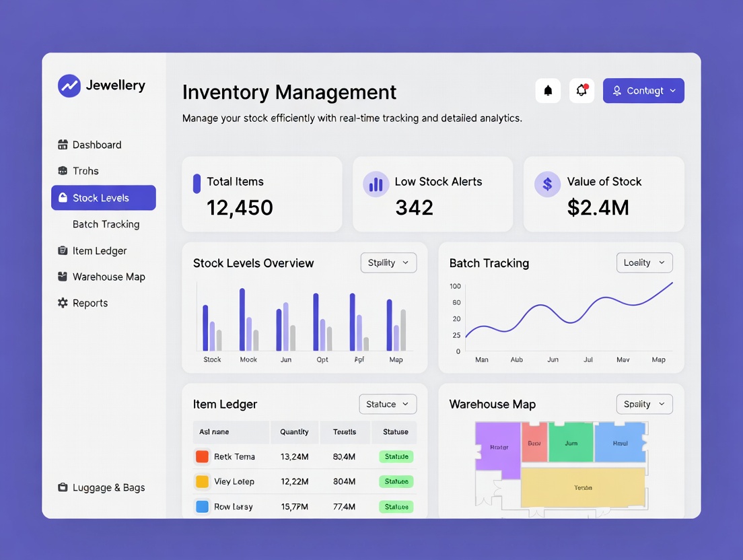Open Batch Tracking sidebar sub-item
Screen dimensions: 743x560
(x=106, y=224)
